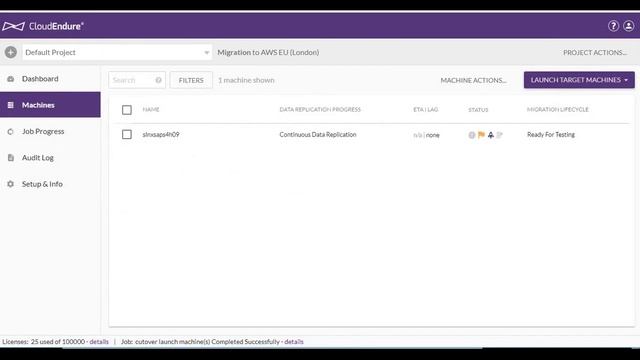Open the Project Actions menu
This screenshot has height=360, width=640.
pos(595,53)
